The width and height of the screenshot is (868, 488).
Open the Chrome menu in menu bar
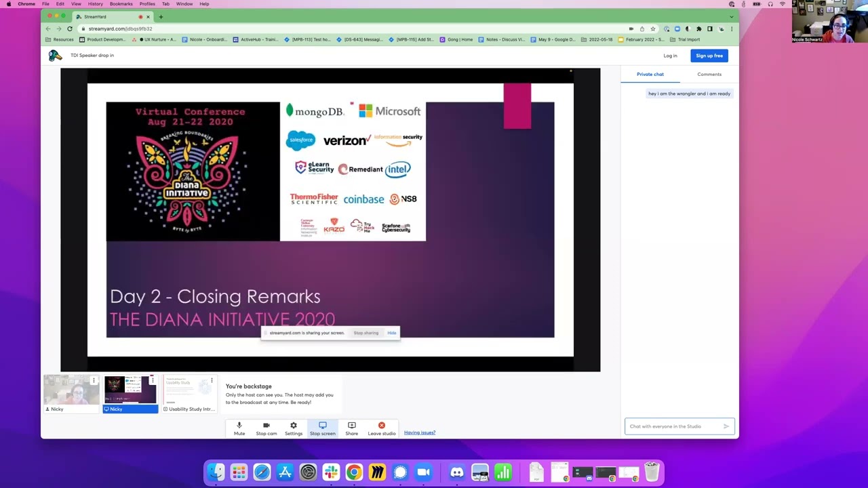pos(26,4)
